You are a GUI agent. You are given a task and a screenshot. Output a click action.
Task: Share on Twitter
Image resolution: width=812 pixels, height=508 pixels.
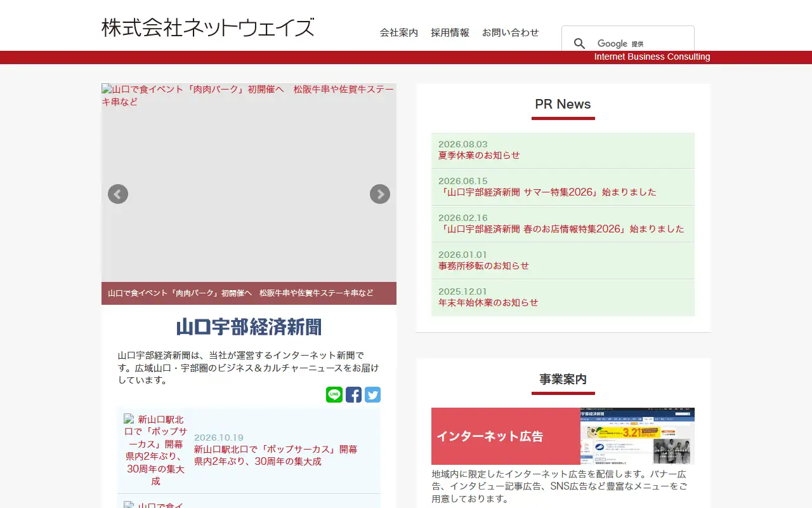372,395
